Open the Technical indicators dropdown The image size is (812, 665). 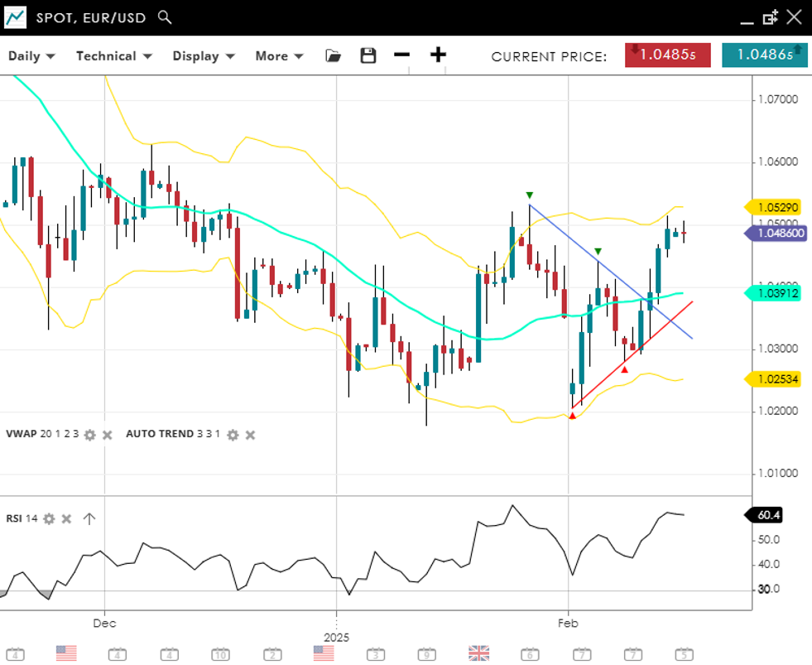point(113,56)
